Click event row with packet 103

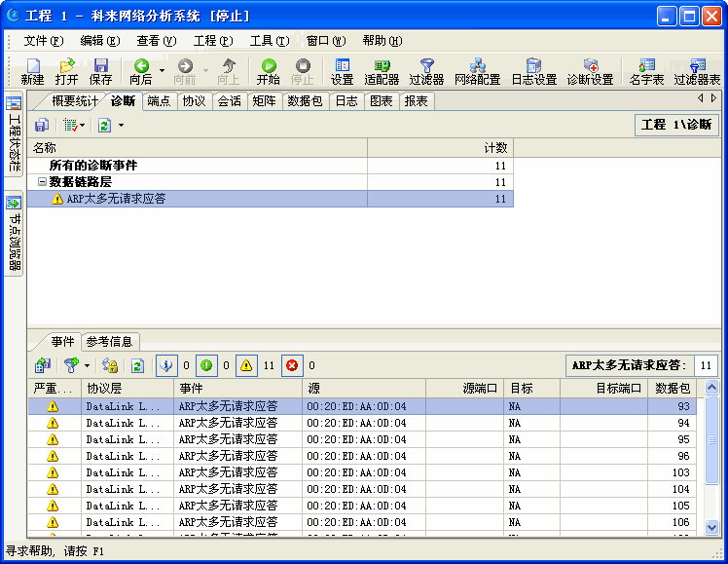pos(362,472)
